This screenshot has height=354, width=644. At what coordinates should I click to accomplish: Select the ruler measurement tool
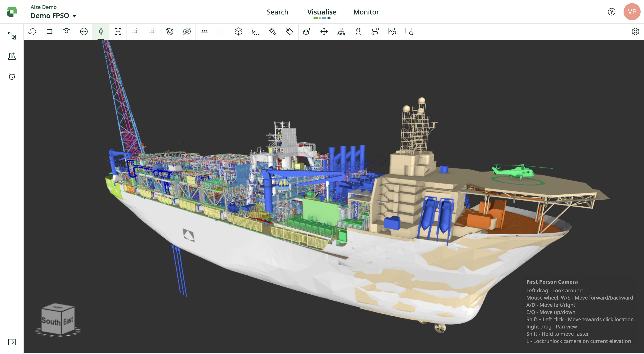tap(204, 31)
